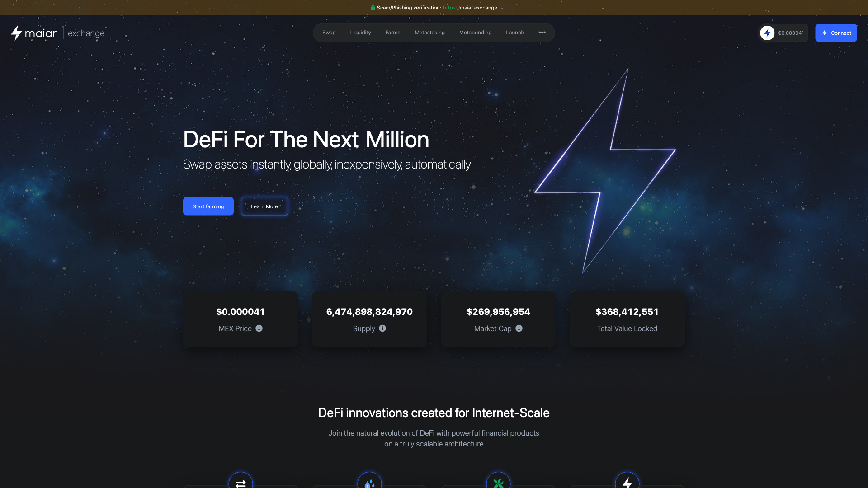Open the MEX Price info icon
Screen dimensions: 868x488
(259, 328)
